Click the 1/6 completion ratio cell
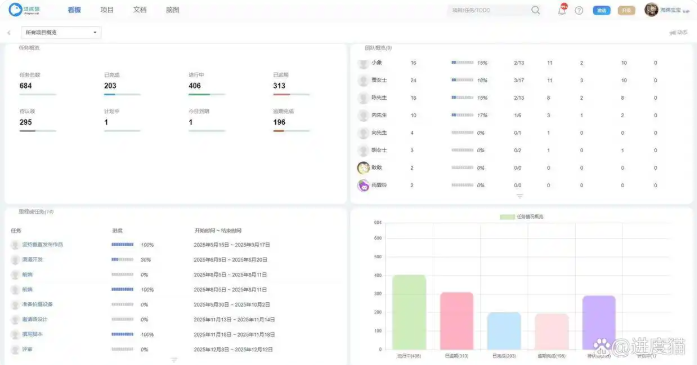Viewport: 697px width, 365px height. (517, 115)
